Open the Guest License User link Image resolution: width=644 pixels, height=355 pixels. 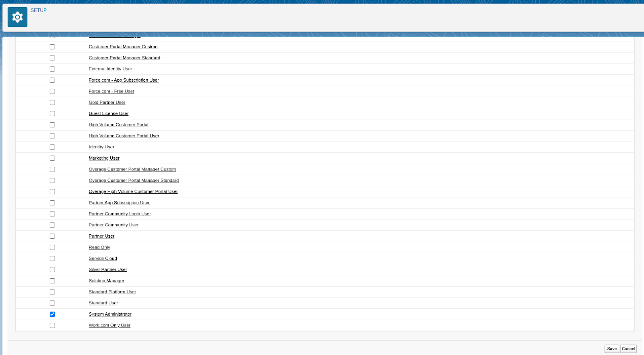(x=109, y=114)
